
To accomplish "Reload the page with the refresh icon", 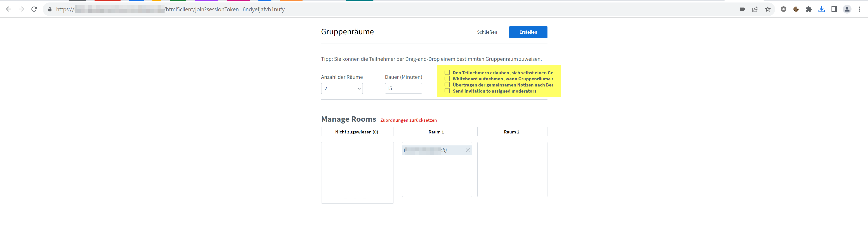I will click(x=34, y=9).
